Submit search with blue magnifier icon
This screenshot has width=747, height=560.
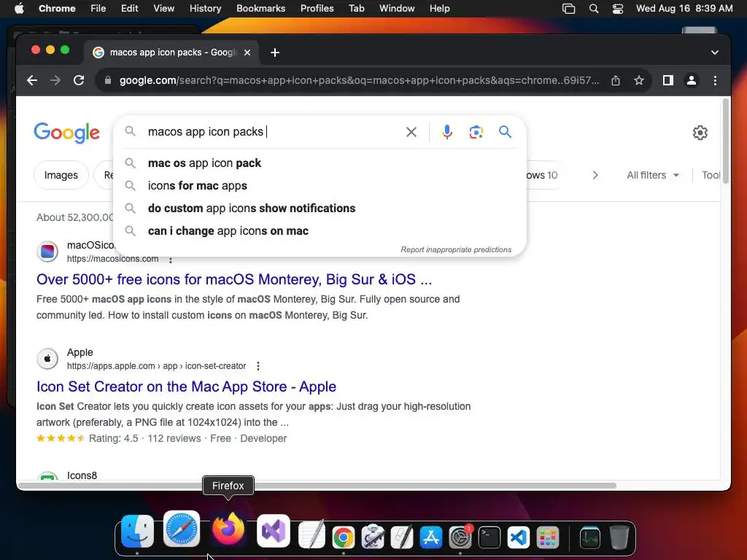click(x=505, y=132)
